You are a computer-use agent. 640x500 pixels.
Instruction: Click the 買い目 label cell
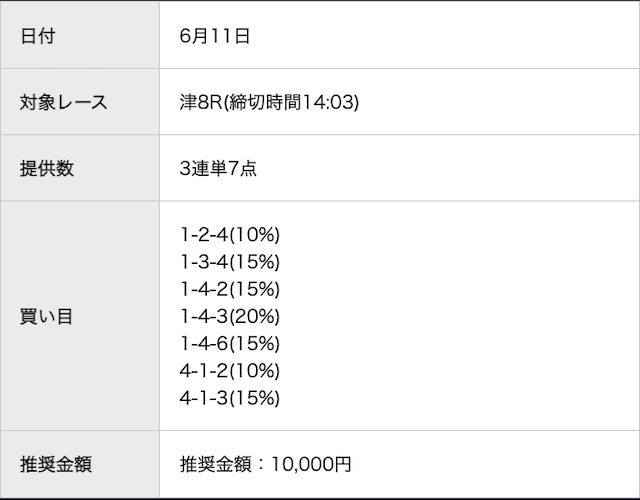(80, 316)
